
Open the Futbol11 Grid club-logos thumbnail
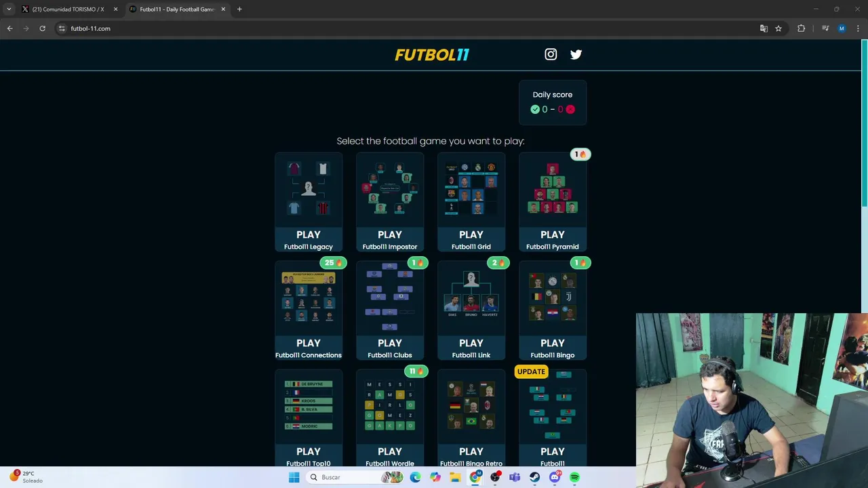pyautogui.click(x=471, y=188)
